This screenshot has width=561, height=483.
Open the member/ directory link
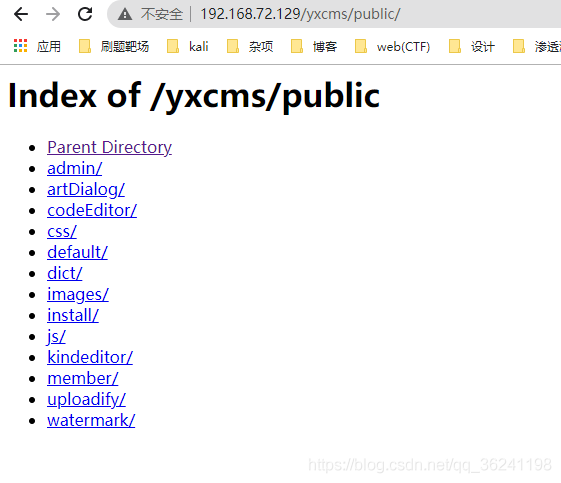click(x=83, y=379)
